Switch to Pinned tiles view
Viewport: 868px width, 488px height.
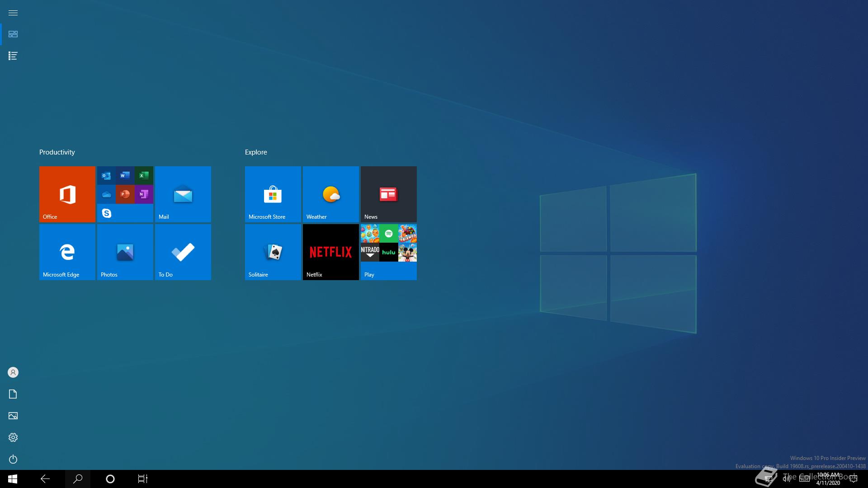pos(13,34)
